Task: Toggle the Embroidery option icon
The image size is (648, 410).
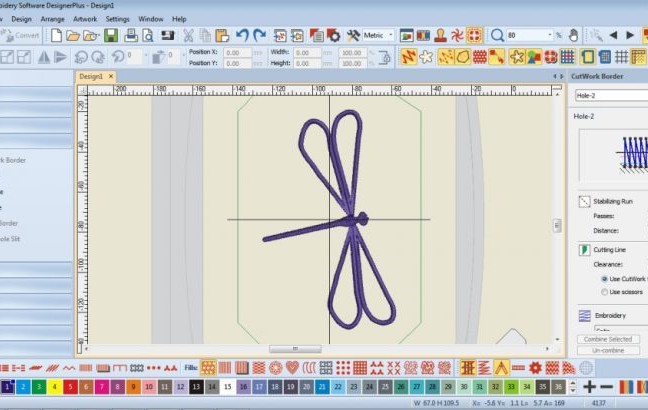Action: (584, 316)
